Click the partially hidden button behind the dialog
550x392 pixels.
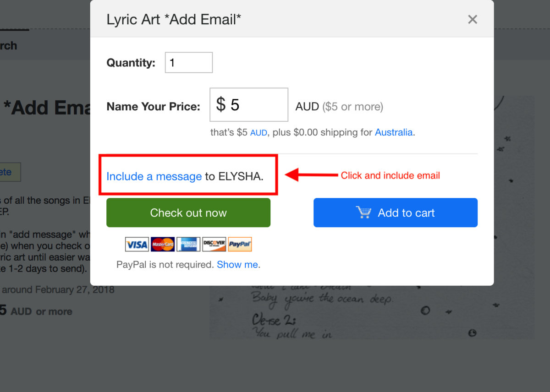(10, 172)
